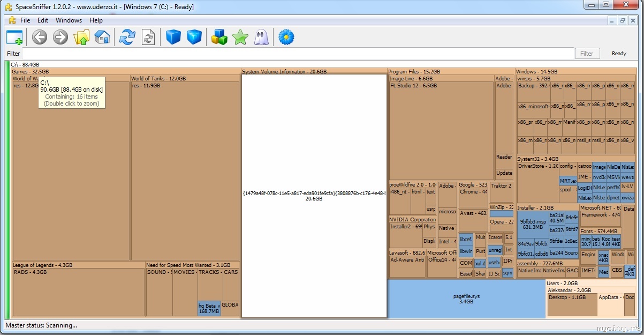Viewport: 644px width, 335px height.
Task: Click the Home house icon
Action: tap(102, 37)
